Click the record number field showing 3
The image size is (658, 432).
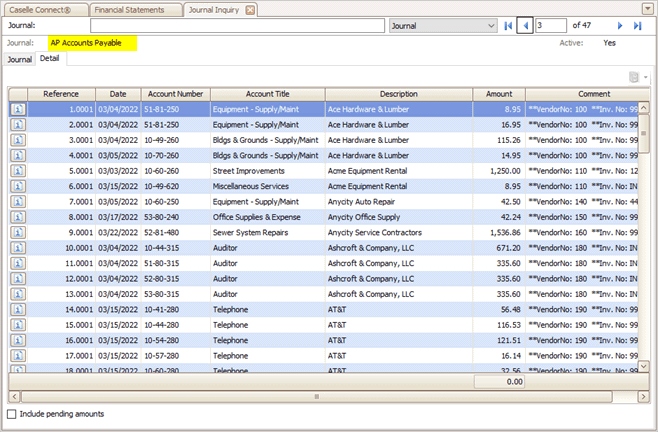(551, 26)
